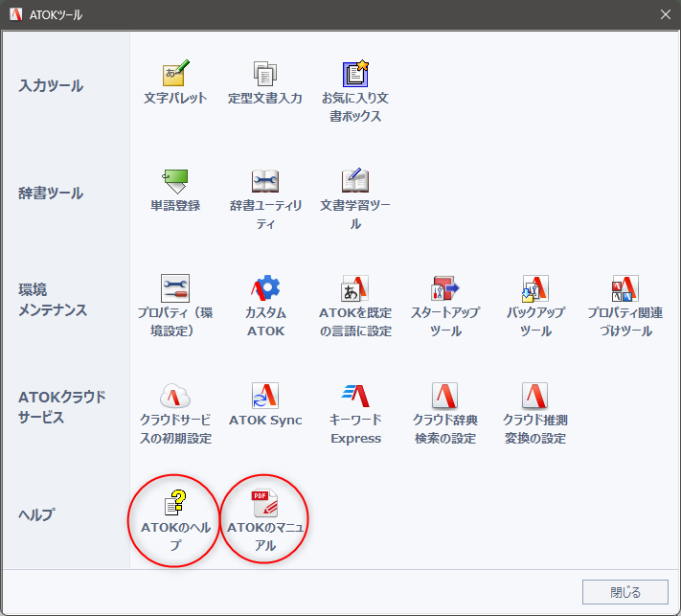Open プロパティ（環境設定）

pyautogui.click(x=175, y=307)
